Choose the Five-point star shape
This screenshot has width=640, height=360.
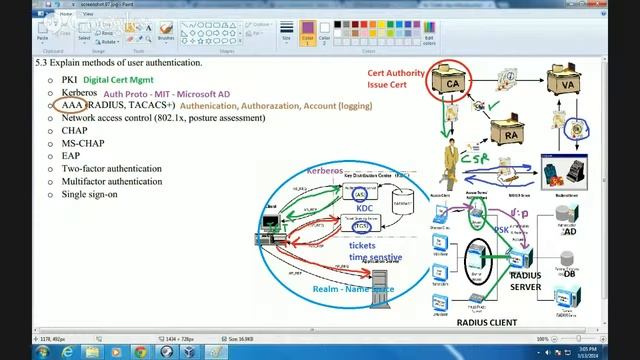pos(200,41)
